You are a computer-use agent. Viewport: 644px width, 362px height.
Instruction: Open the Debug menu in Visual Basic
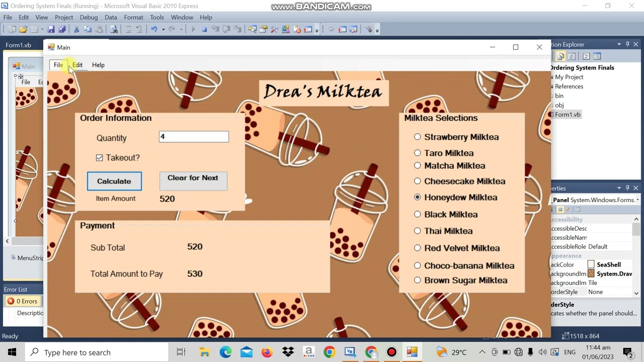(x=89, y=17)
